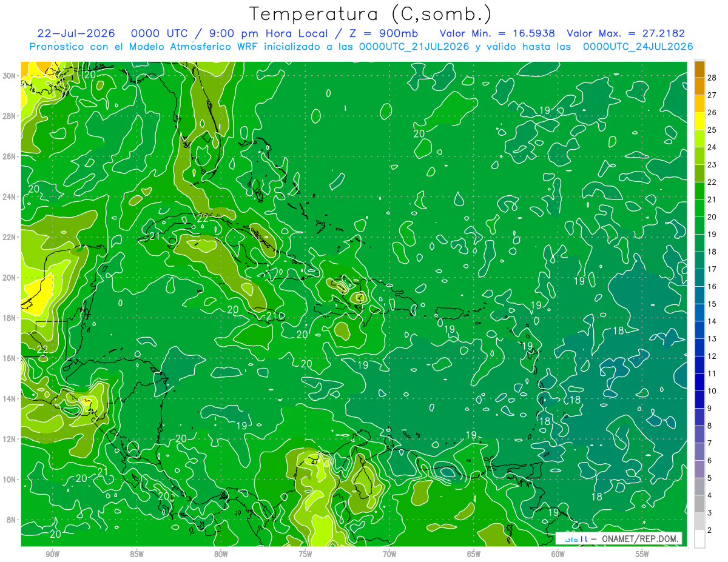Click the "55W" longitude axis label
The image size is (728, 562).
(642, 554)
